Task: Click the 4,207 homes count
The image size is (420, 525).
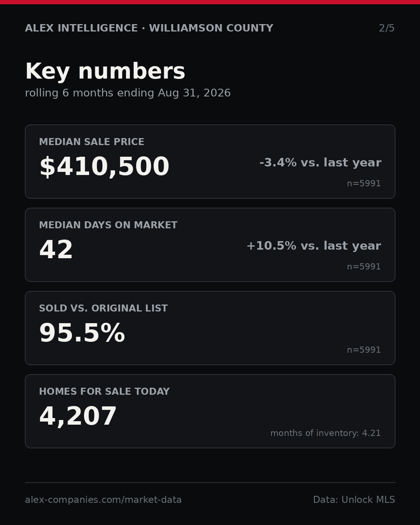Action: pos(78,416)
